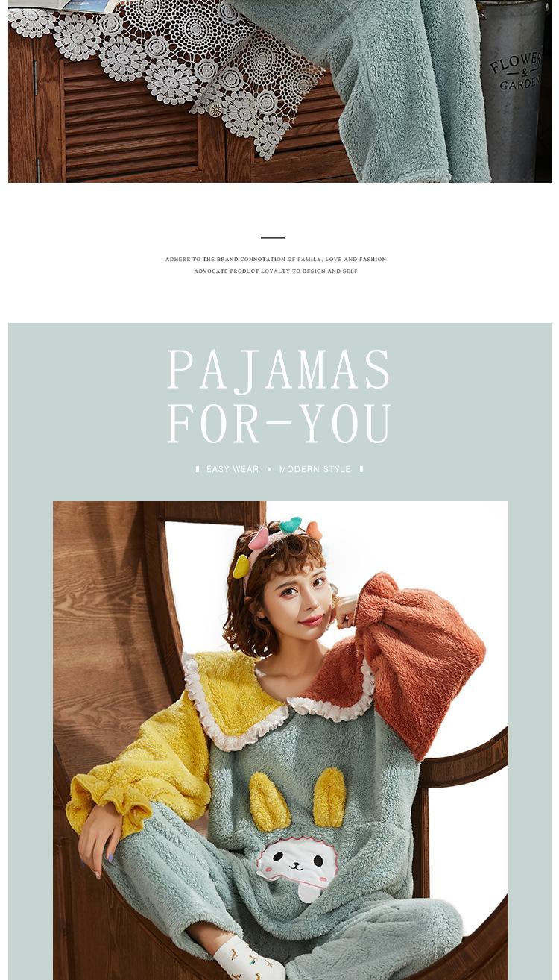Click the yellow heart hair clip
The width and height of the screenshot is (559, 980).
[241, 568]
